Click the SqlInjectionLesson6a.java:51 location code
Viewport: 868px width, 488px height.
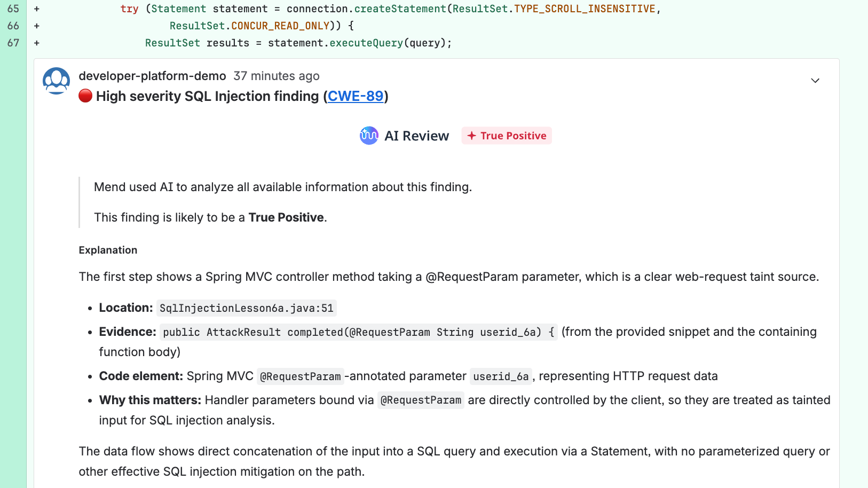click(247, 308)
